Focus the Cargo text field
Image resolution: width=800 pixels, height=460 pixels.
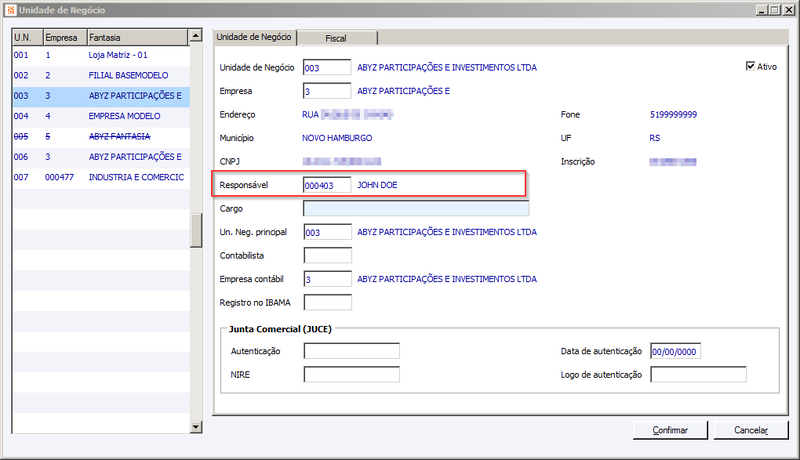coord(416,208)
